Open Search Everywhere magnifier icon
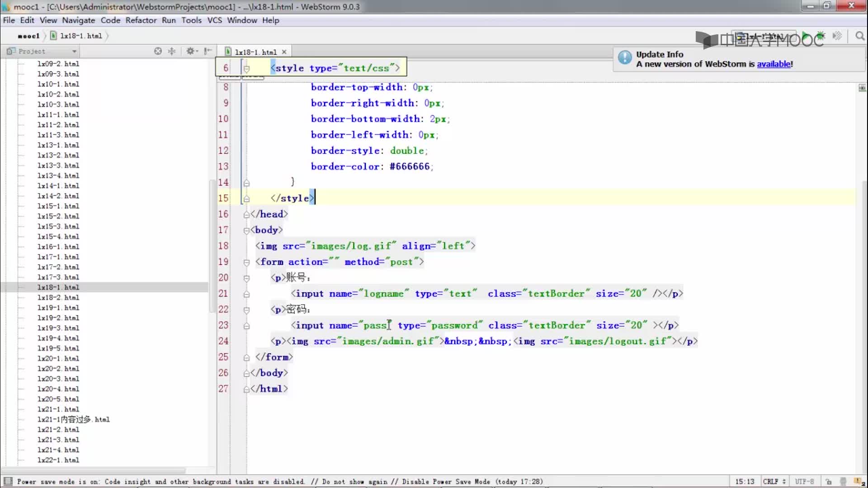The image size is (868, 488). pyautogui.click(x=860, y=36)
